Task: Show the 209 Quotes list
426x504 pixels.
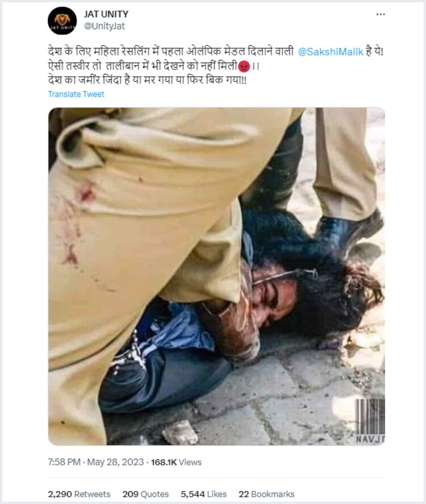Action: click(x=145, y=494)
